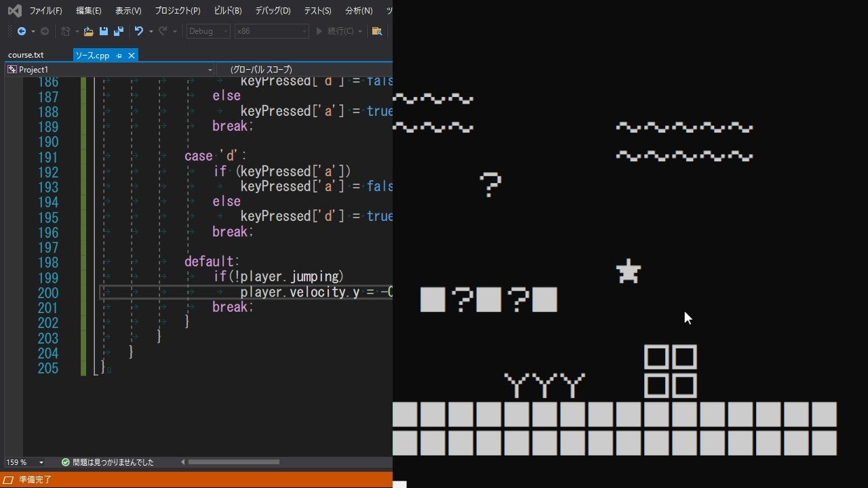Open the プロジェクト(P) menu
868x488 pixels.
[x=178, y=11]
